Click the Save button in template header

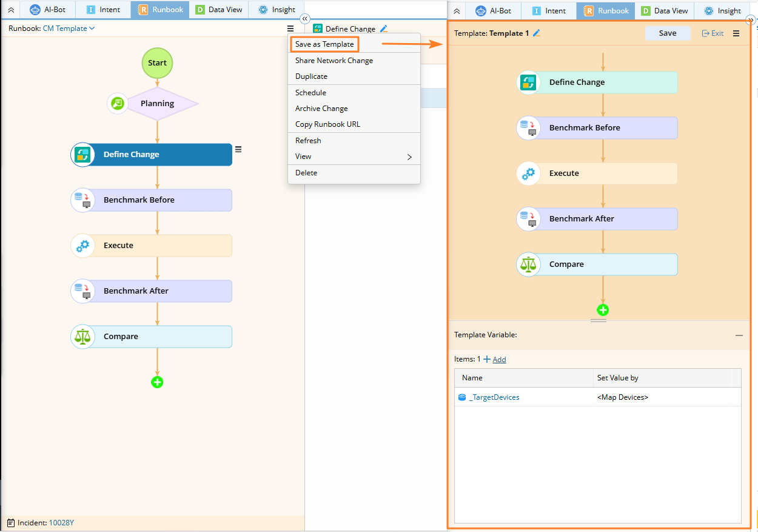(x=667, y=33)
